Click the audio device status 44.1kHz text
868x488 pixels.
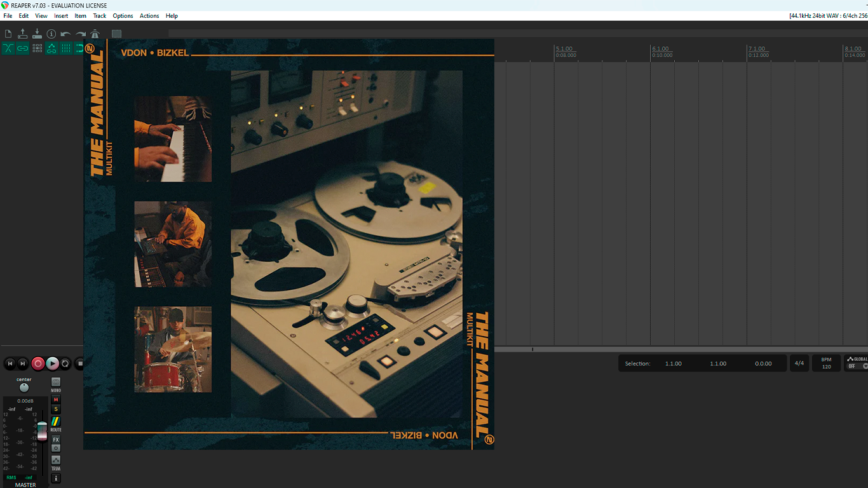pyautogui.click(x=828, y=16)
